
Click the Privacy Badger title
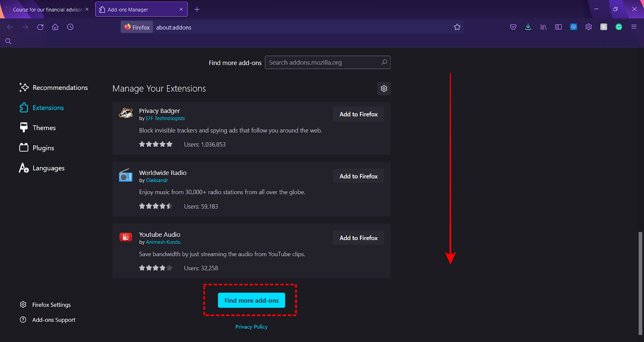click(x=159, y=111)
